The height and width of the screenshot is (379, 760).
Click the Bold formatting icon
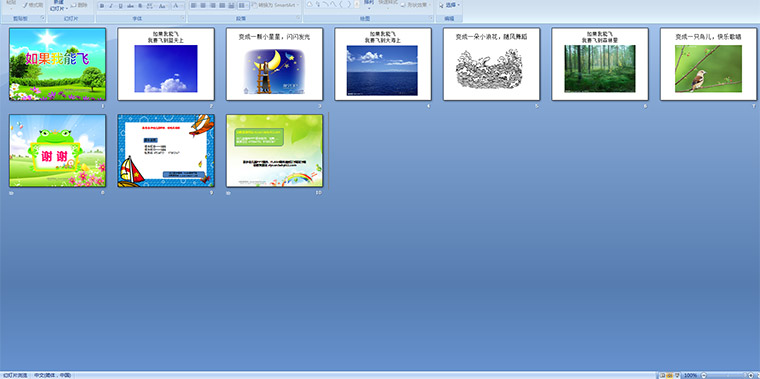point(102,6)
